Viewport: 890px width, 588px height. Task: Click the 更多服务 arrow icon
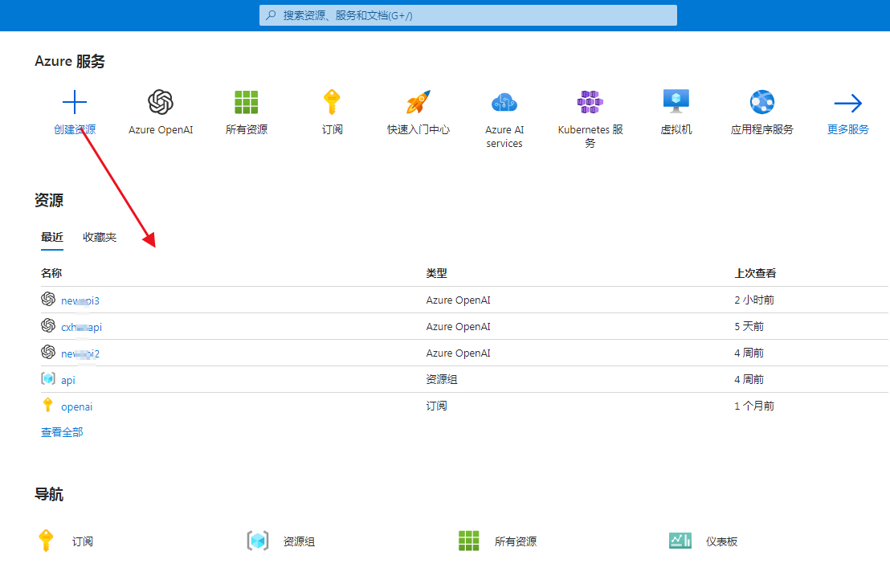click(x=848, y=104)
